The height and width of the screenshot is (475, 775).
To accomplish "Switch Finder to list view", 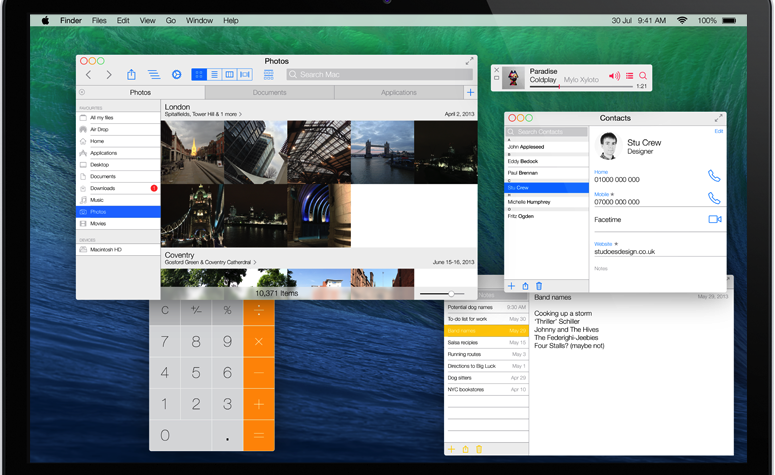I will coord(214,75).
